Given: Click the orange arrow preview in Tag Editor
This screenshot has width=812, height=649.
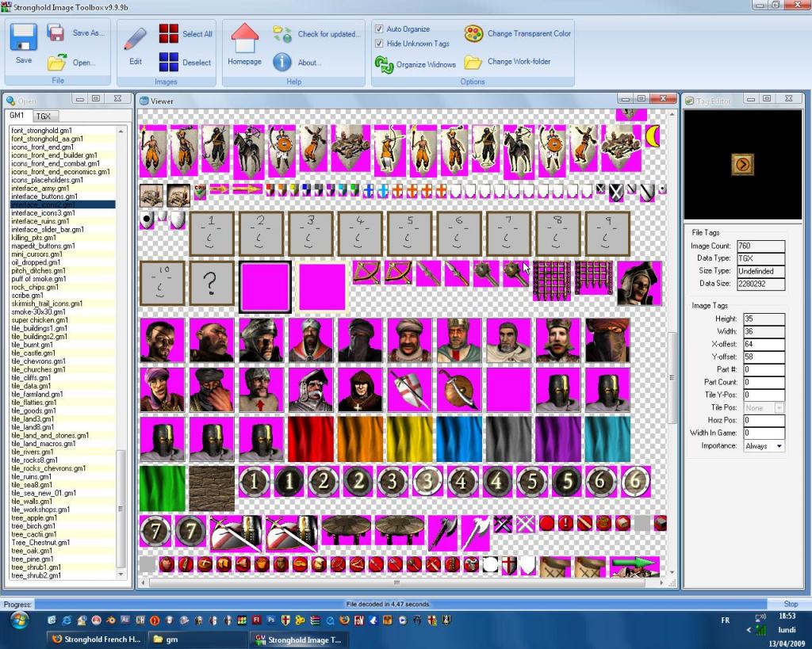Looking at the screenshot, I should [x=742, y=165].
